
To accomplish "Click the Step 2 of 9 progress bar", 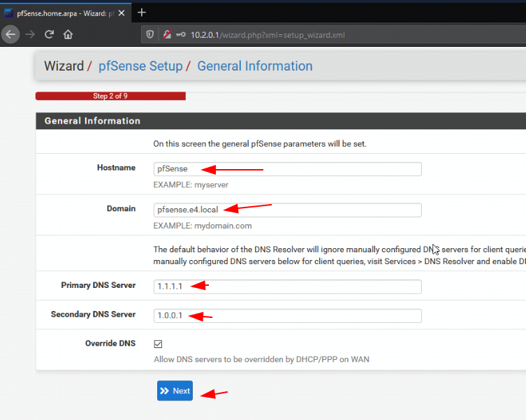I will [110, 96].
